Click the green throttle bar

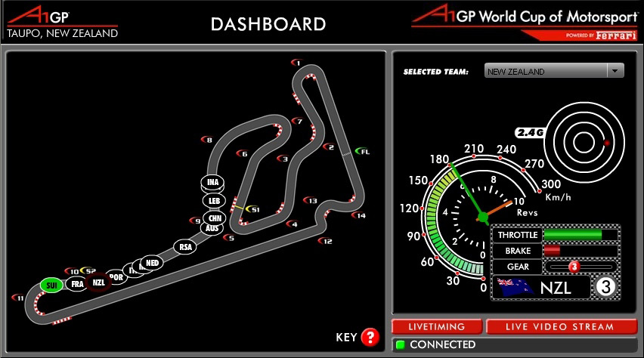[573, 235]
